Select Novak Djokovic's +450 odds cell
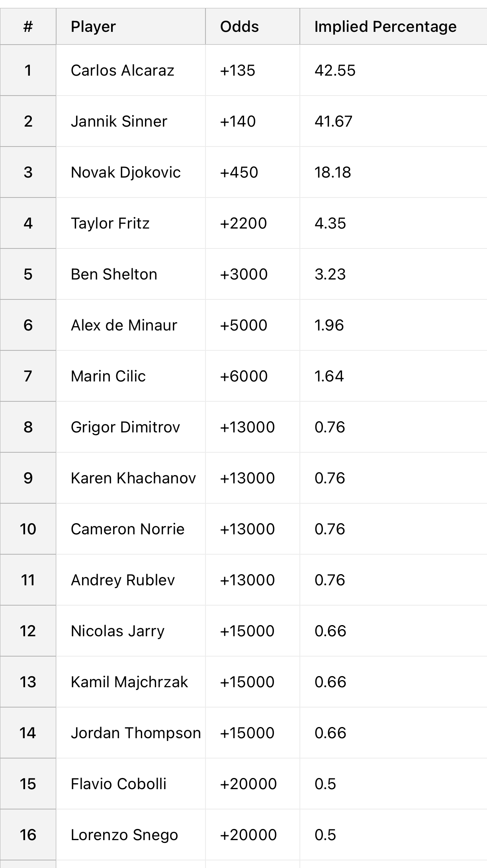This screenshot has width=487, height=868. (252, 172)
